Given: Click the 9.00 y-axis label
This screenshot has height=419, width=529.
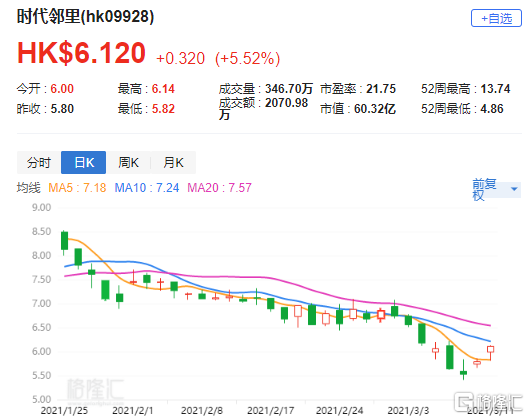Looking at the screenshot, I should 41,207.
